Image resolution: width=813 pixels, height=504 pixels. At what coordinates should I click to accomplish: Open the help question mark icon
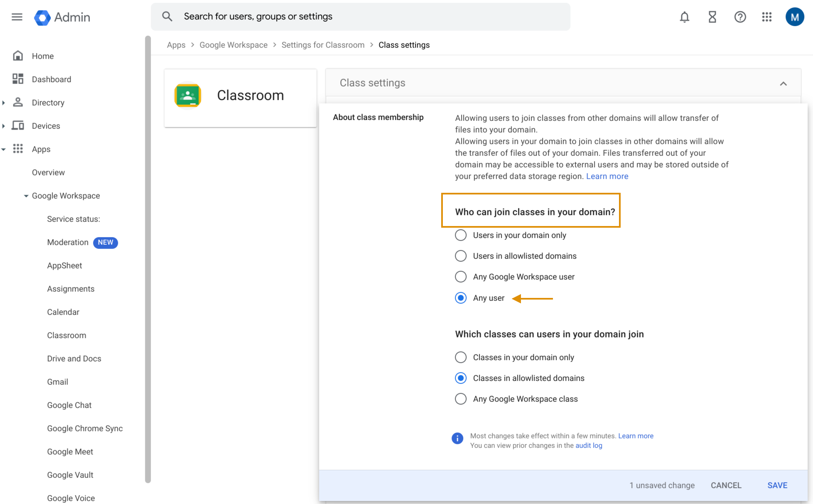(x=740, y=17)
